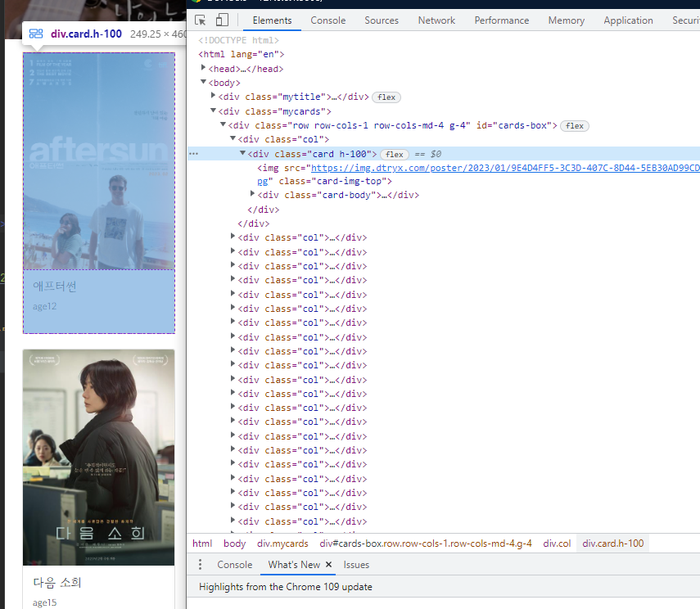700x609 pixels.
Task: Select div.mycards in the breadcrumb bar
Action: (x=282, y=544)
